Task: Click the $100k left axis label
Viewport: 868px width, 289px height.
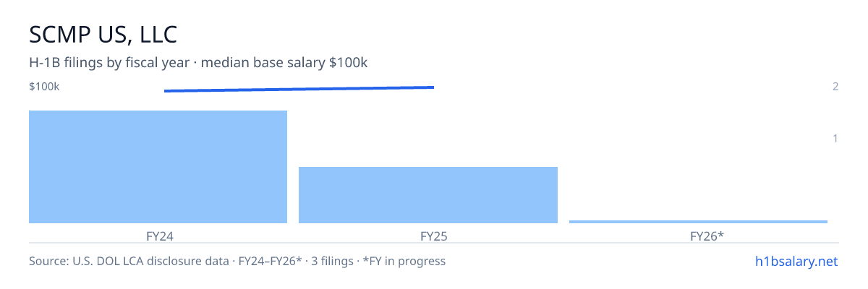Action: (44, 87)
